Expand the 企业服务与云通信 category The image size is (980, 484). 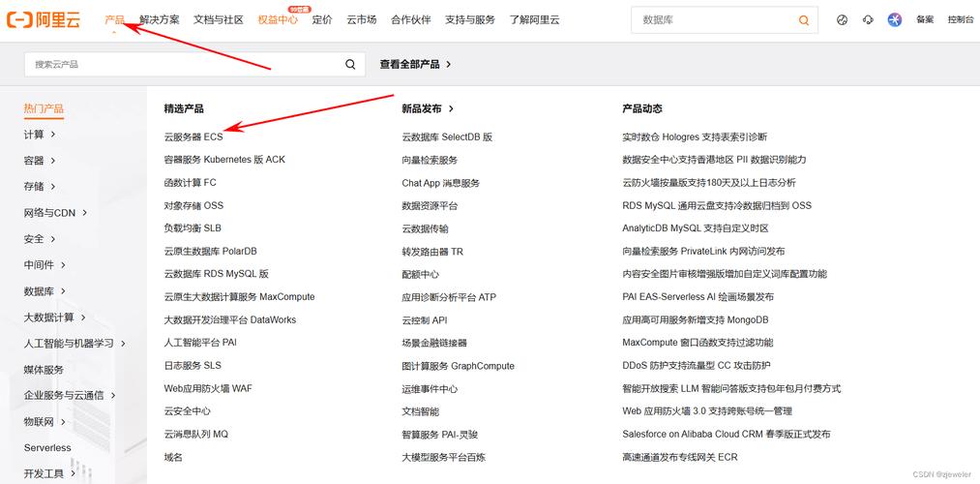pos(70,396)
